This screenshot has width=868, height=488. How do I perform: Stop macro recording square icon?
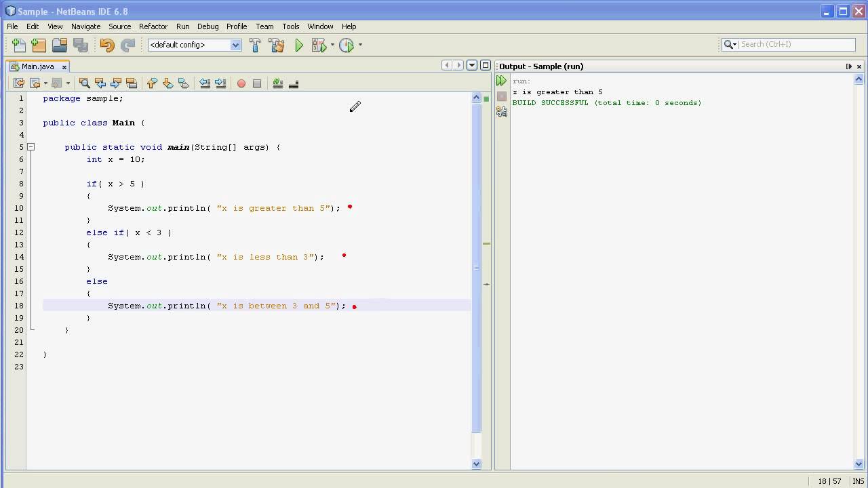[x=257, y=83]
